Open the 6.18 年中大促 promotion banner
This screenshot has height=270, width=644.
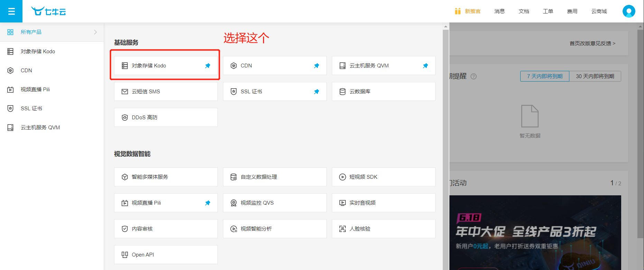535,233
